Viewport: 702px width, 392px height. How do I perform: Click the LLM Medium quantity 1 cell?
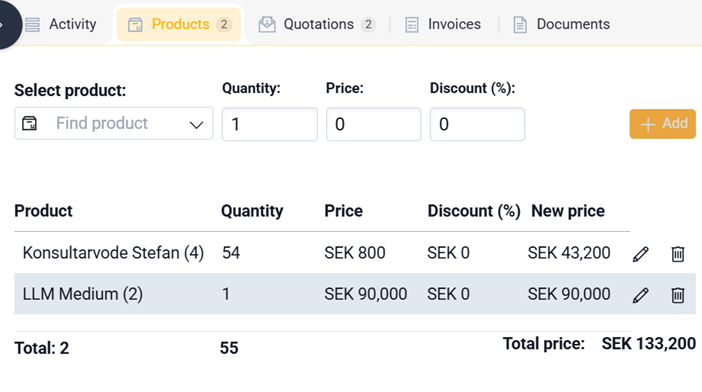click(226, 294)
